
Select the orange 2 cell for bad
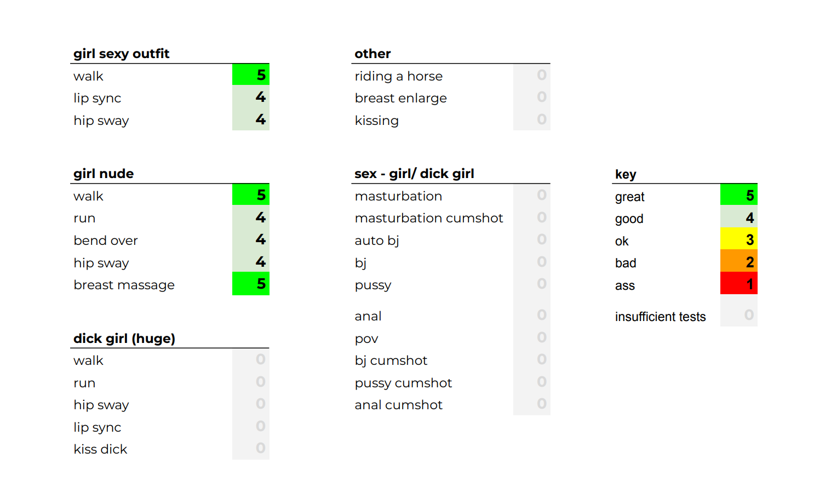coord(738,261)
